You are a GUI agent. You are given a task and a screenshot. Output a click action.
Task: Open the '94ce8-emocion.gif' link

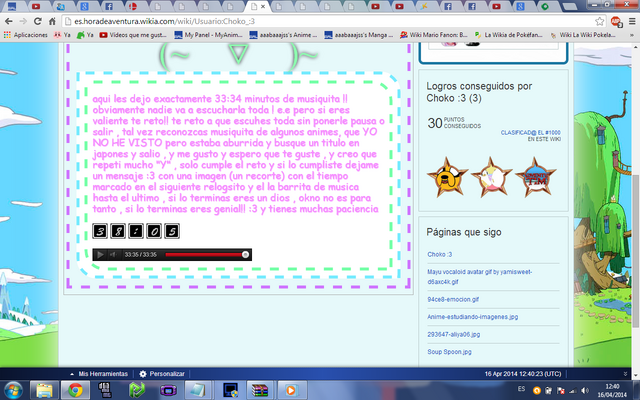453,299
